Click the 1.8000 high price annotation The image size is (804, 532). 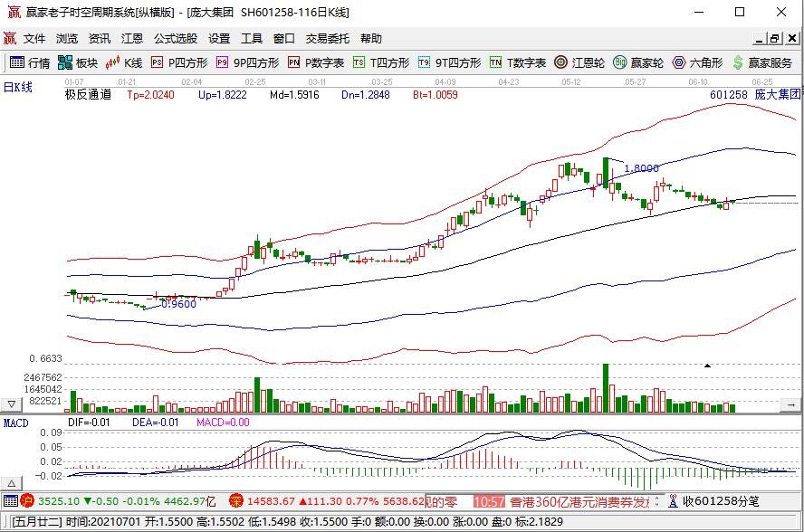(641, 168)
